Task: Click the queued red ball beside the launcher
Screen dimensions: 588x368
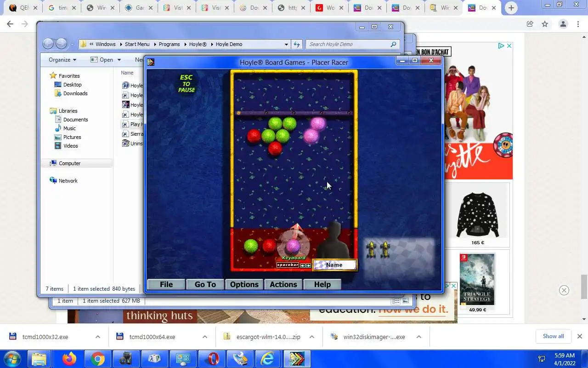Action: click(x=270, y=246)
